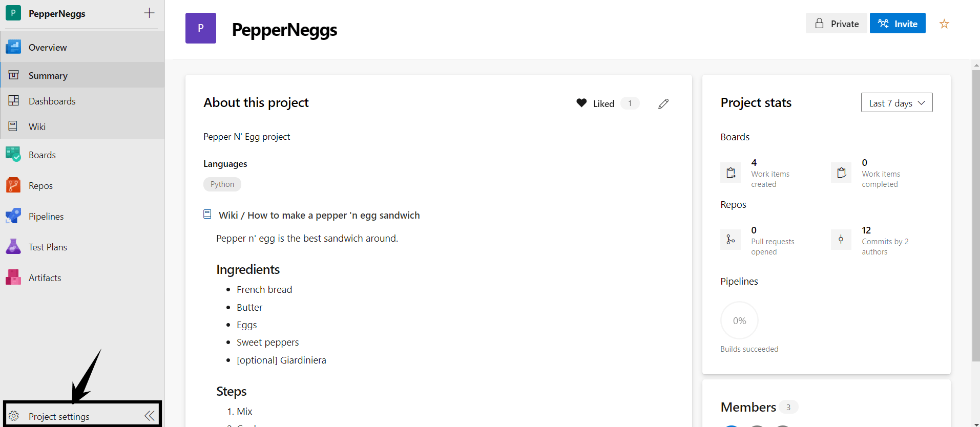The image size is (980, 427).
Task: Click the Wiki page icon in the sidebar
Action: [13, 126]
